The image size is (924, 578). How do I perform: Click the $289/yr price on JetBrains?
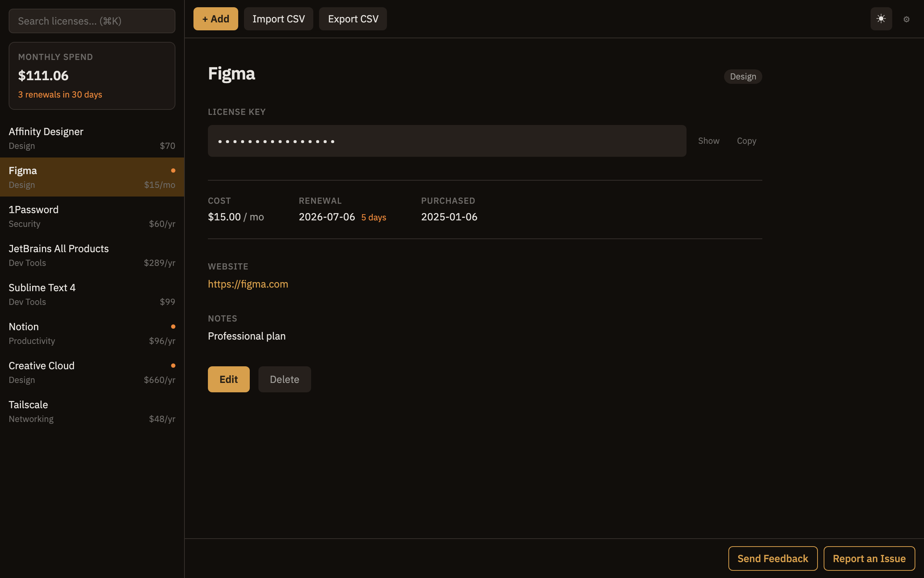pyautogui.click(x=159, y=263)
